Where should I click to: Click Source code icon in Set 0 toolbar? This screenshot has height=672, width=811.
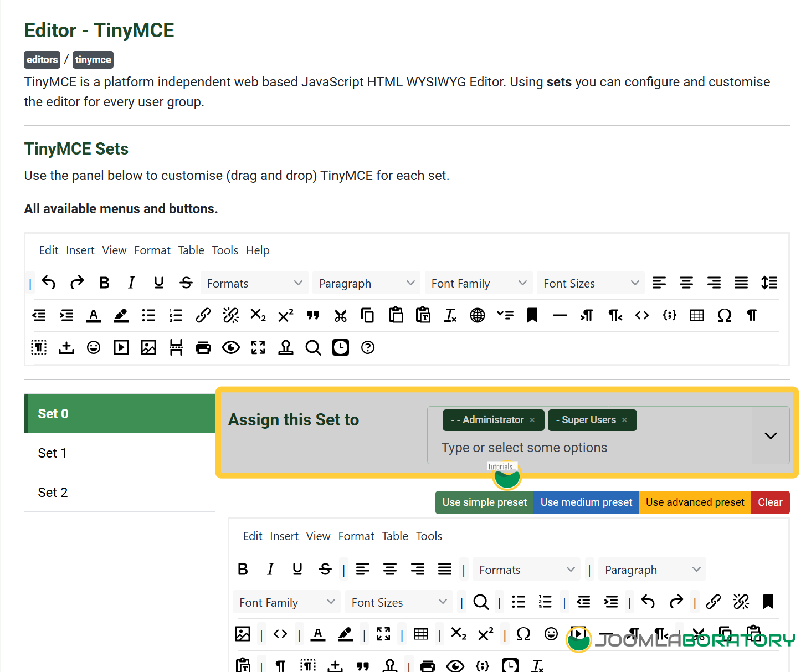pyautogui.click(x=280, y=634)
